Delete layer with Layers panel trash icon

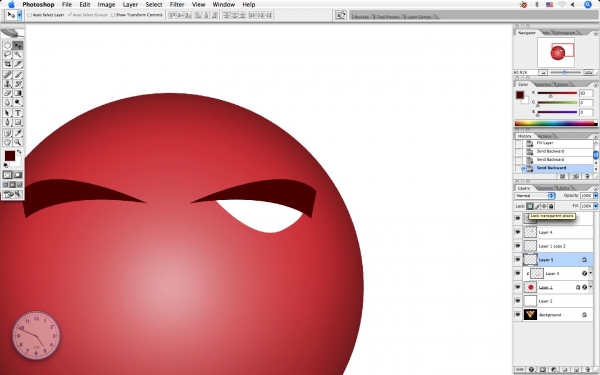(587, 370)
